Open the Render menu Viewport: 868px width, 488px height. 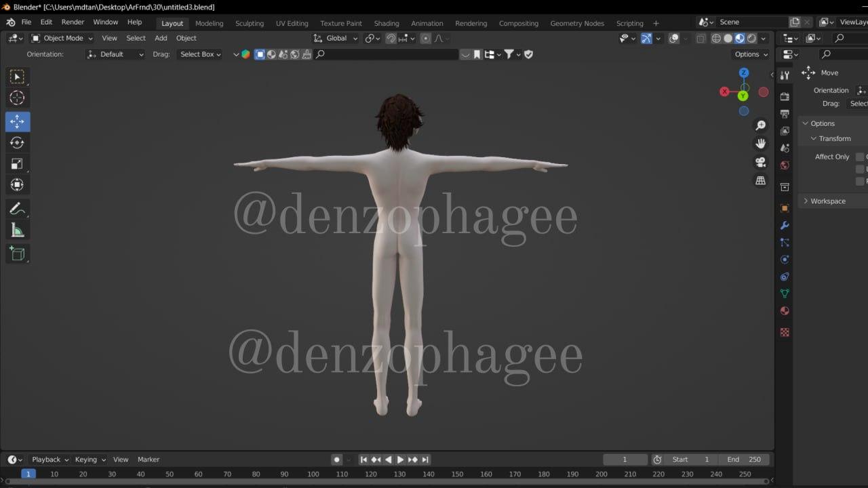pos(73,22)
